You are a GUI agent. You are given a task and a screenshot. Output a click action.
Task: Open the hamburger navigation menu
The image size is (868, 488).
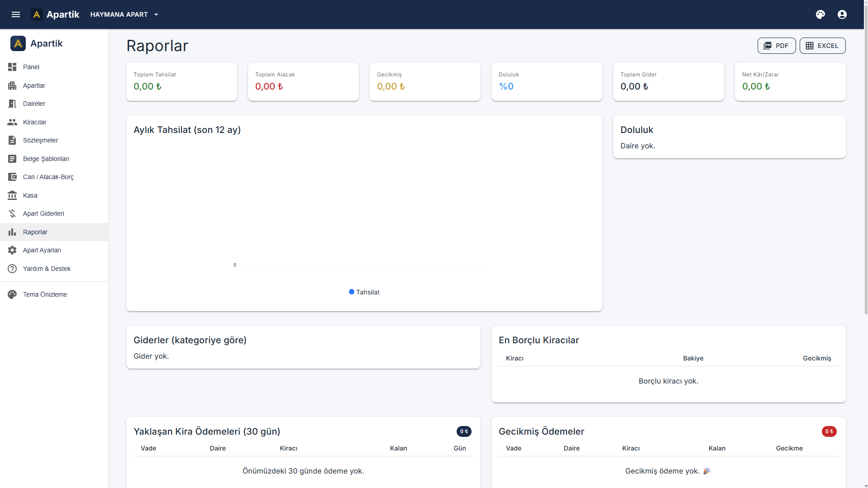16,14
